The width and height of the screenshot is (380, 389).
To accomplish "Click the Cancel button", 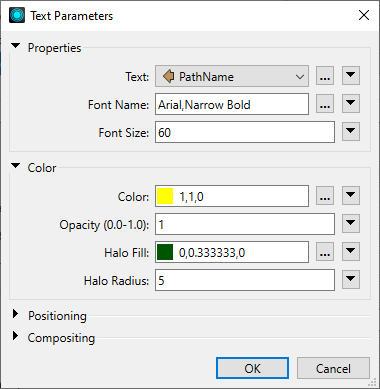I will 333,368.
